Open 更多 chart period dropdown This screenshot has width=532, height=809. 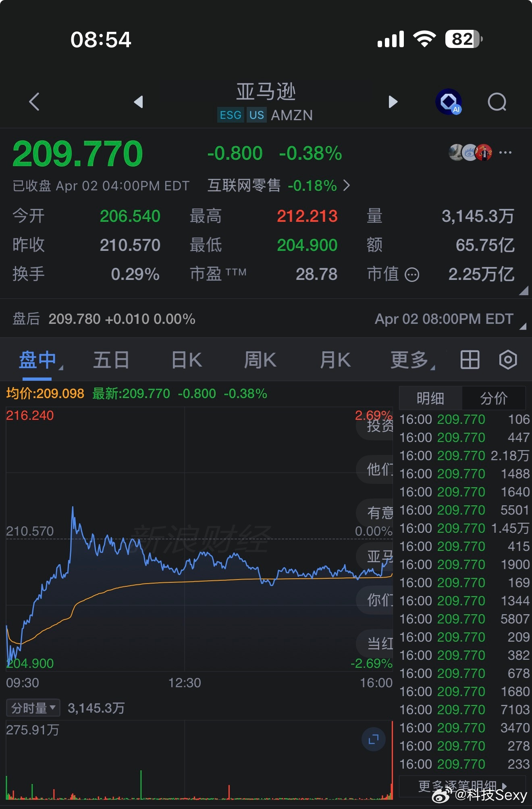click(412, 360)
